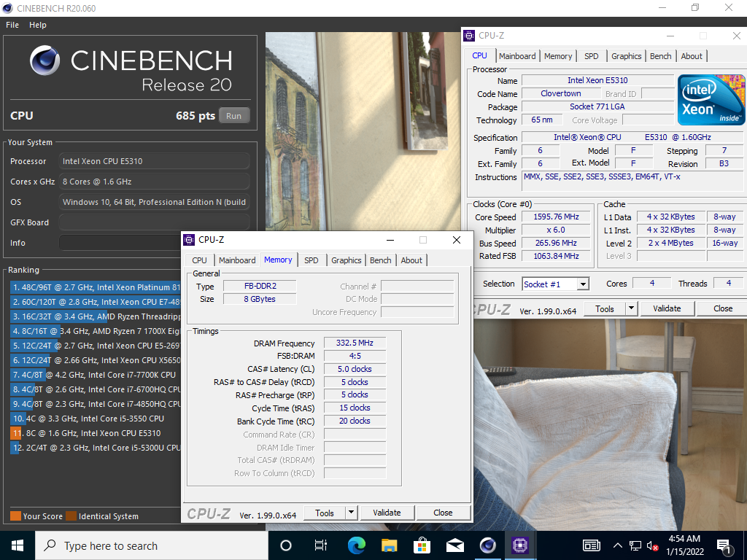Switch to Mainboard tab in front CPU-Z window

[237, 260]
